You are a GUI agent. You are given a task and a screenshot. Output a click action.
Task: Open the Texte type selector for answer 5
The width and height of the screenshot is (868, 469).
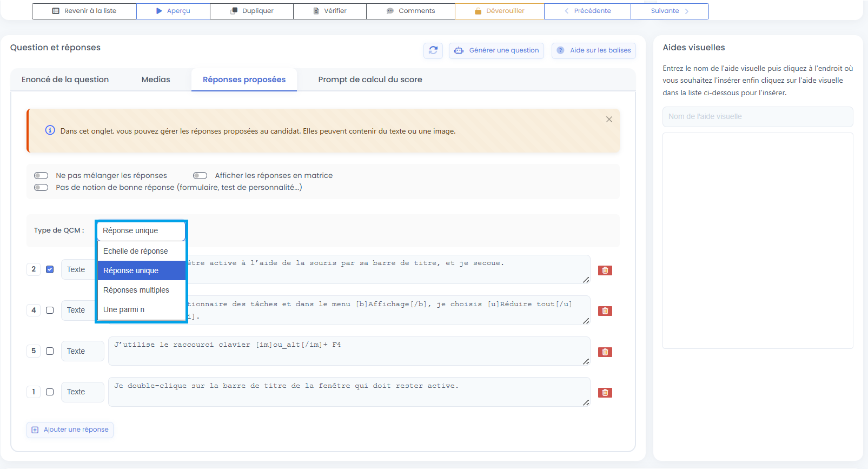(82, 351)
